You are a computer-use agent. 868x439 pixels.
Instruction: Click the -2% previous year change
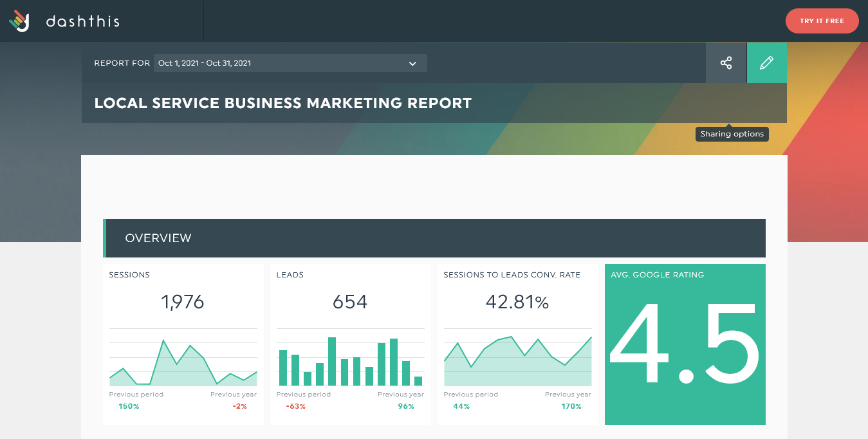tap(239, 406)
